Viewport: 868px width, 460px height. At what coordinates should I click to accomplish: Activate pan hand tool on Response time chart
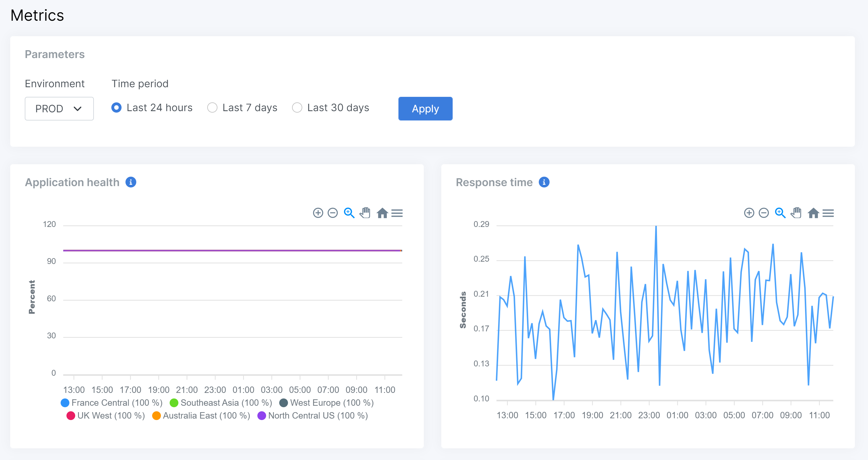[x=796, y=213]
